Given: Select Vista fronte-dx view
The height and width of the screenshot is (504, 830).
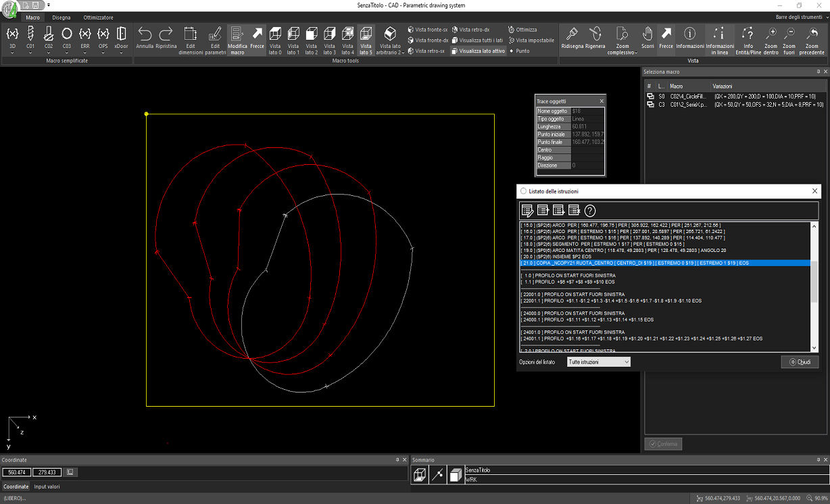Looking at the screenshot, I should pyautogui.click(x=428, y=40).
